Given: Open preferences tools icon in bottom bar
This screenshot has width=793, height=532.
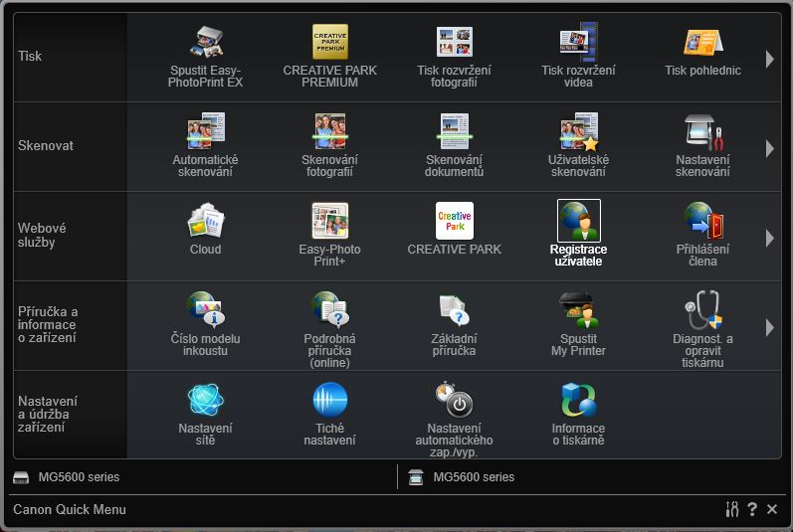Looking at the screenshot, I should [731, 509].
